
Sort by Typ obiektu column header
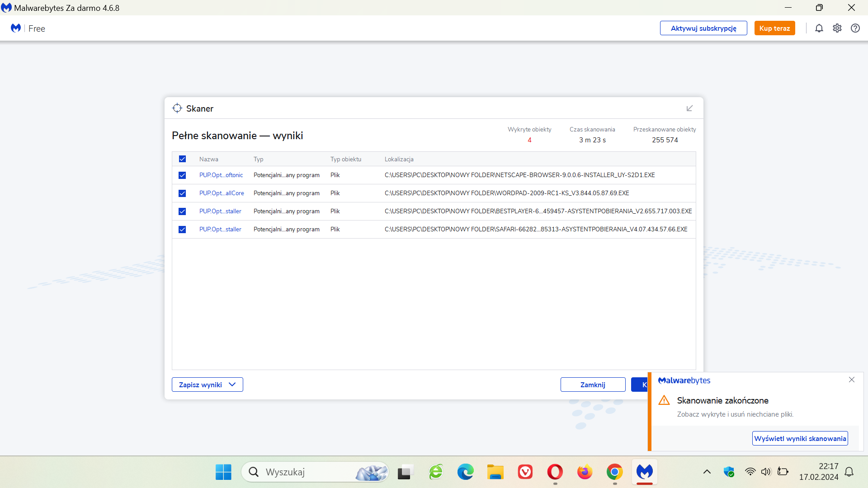[346, 159]
